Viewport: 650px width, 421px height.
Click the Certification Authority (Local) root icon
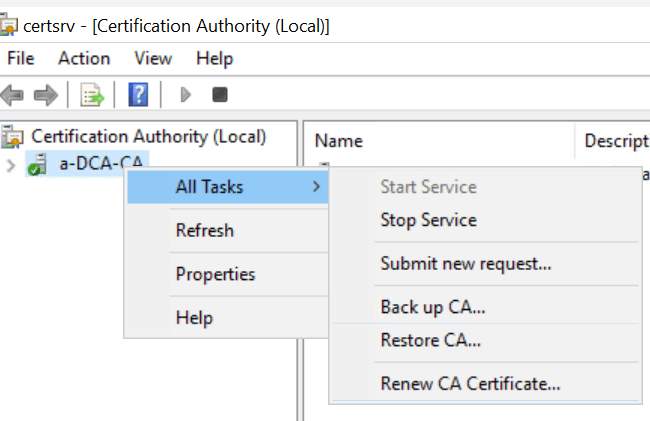click(12, 137)
